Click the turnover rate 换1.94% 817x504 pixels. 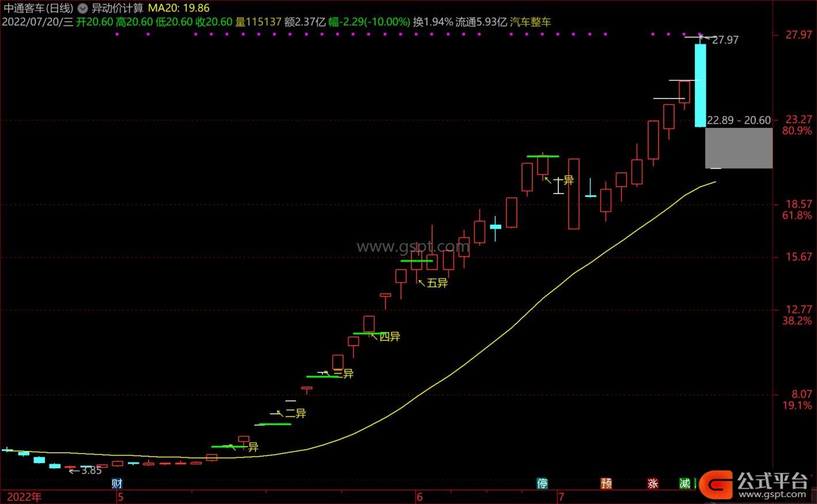[x=433, y=22]
